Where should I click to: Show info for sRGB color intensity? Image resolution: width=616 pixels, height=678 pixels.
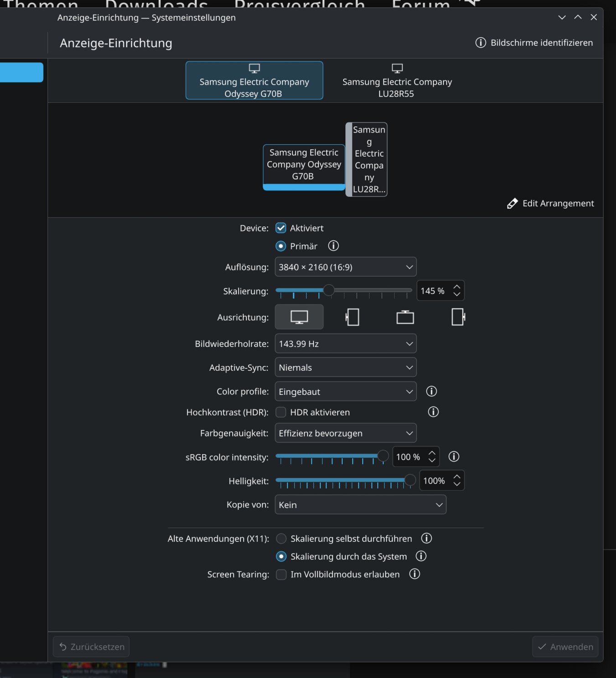[x=454, y=457]
